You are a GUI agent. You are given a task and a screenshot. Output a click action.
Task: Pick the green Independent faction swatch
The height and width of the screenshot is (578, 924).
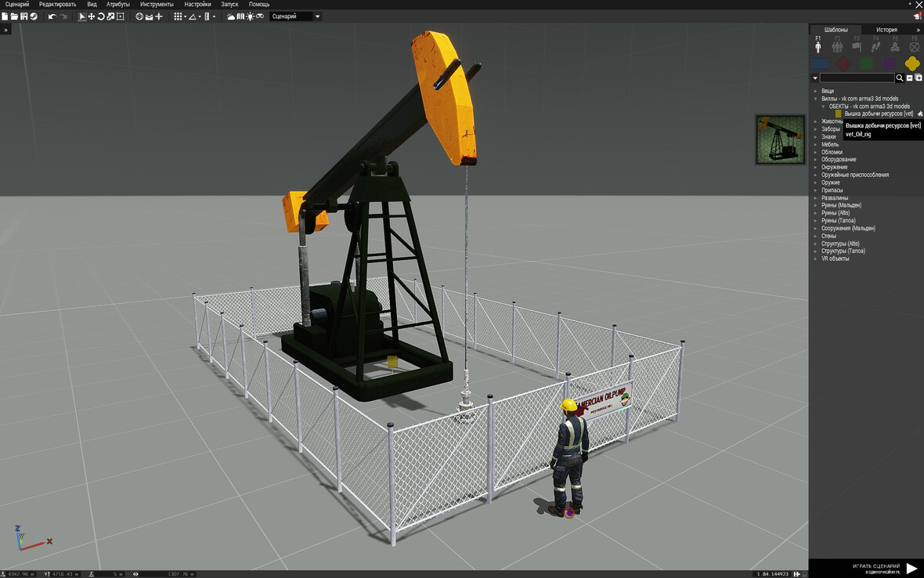(866, 63)
